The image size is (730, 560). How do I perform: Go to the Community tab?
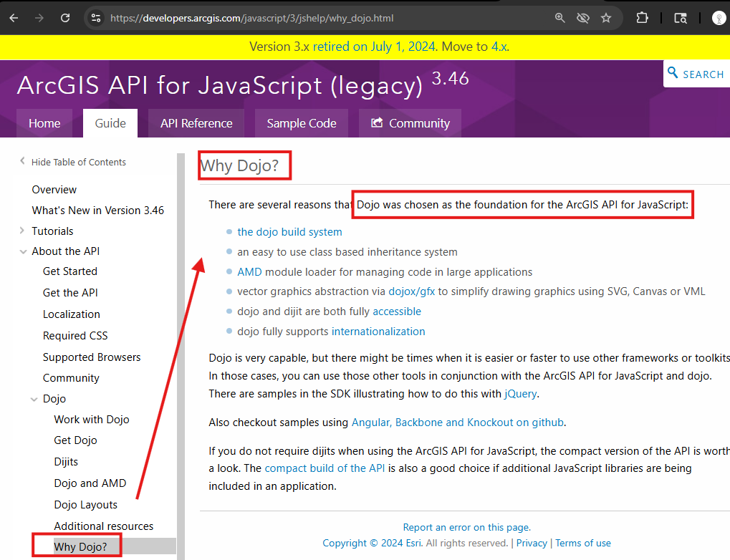tap(410, 123)
